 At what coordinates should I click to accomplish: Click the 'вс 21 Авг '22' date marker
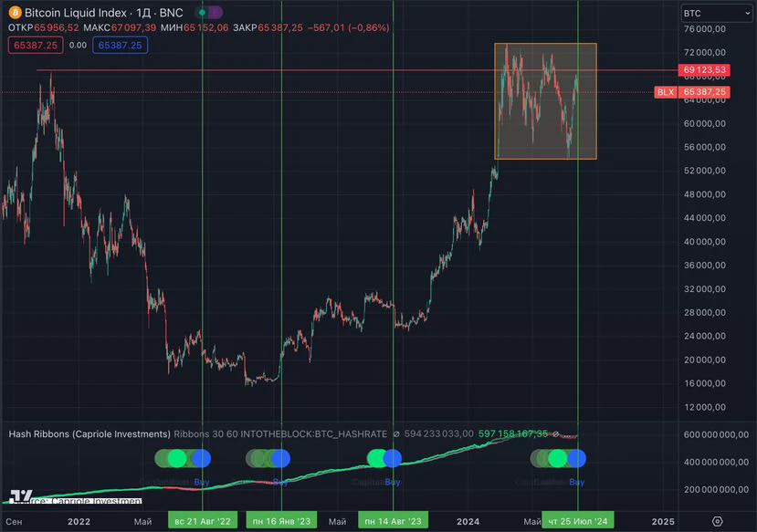(203, 521)
